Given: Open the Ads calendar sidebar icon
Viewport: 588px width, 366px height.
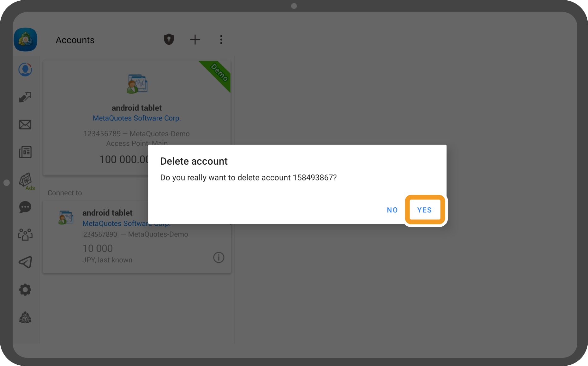Looking at the screenshot, I should tap(27, 181).
